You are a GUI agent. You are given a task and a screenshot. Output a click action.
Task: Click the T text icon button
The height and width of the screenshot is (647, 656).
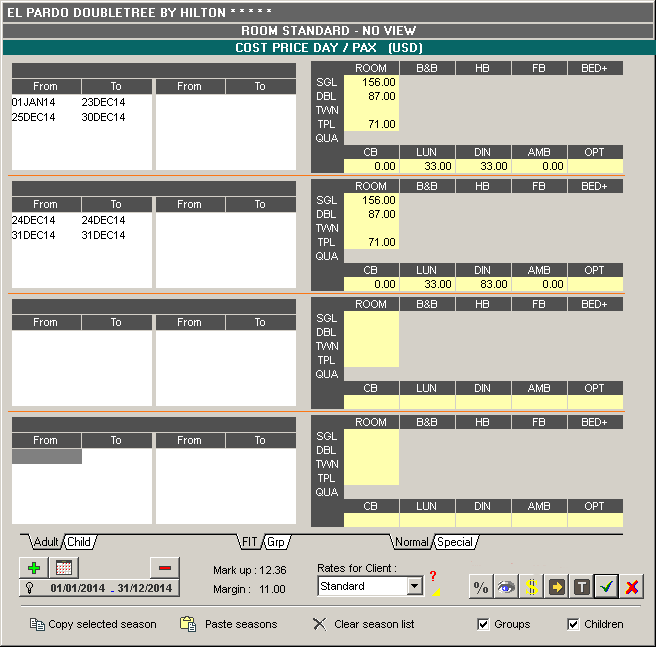[x=581, y=587]
